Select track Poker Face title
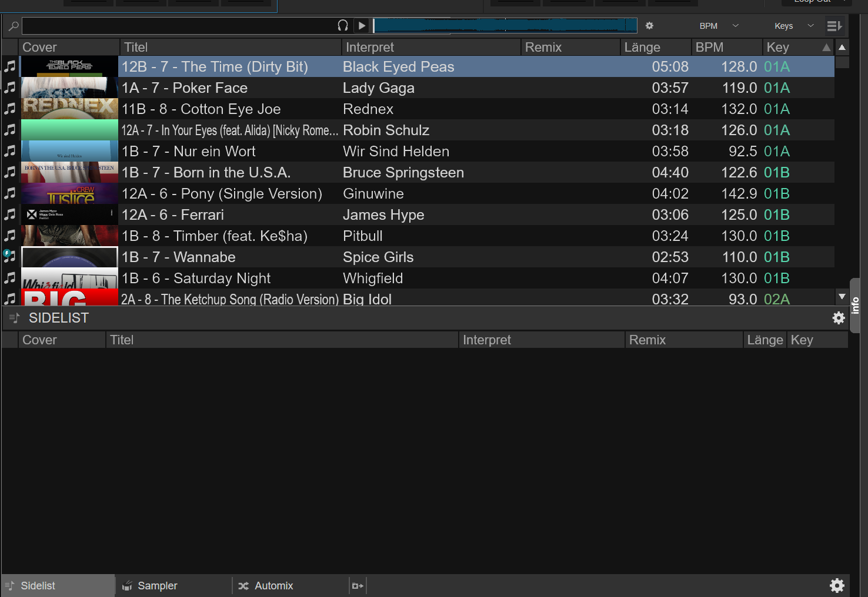The image size is (868, 597). 185,88
